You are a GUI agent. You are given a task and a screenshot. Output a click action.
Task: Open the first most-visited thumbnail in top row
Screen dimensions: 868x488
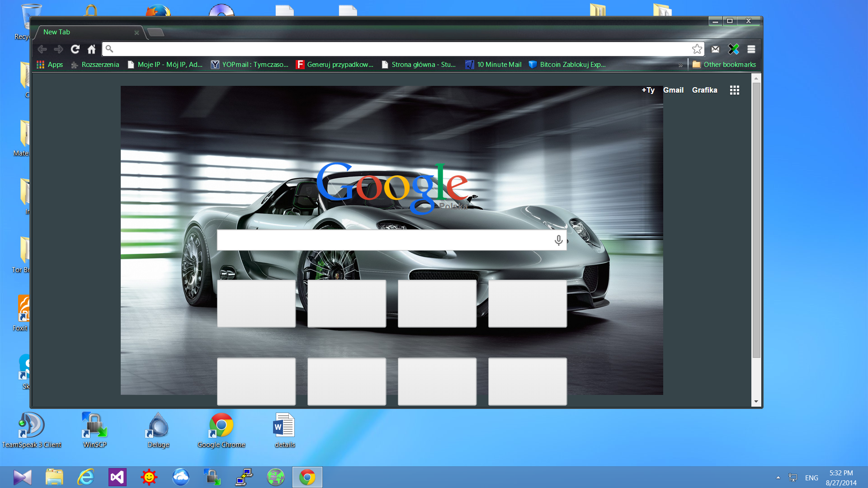[x=256, y=303]
